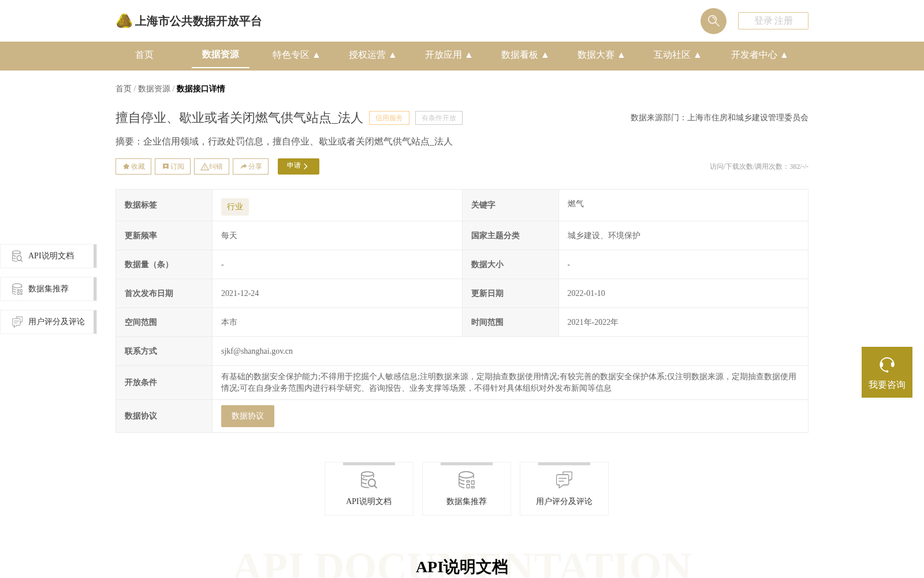The image size is (924, 578).
Task: Click the search magnifier icon
Action: (x=713, y=21)
